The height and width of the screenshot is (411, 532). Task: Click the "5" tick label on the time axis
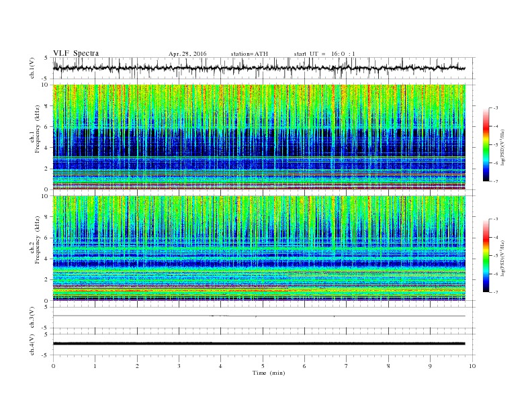pos(263,366)
